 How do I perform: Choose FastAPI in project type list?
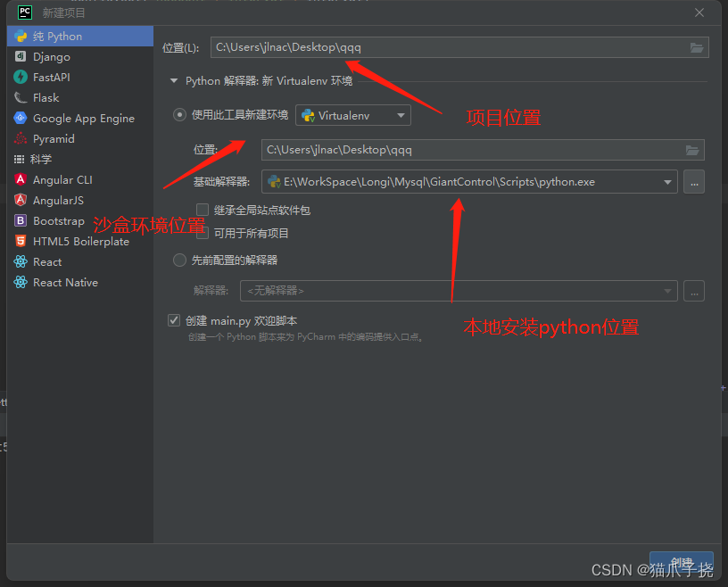tap(52, 77)
